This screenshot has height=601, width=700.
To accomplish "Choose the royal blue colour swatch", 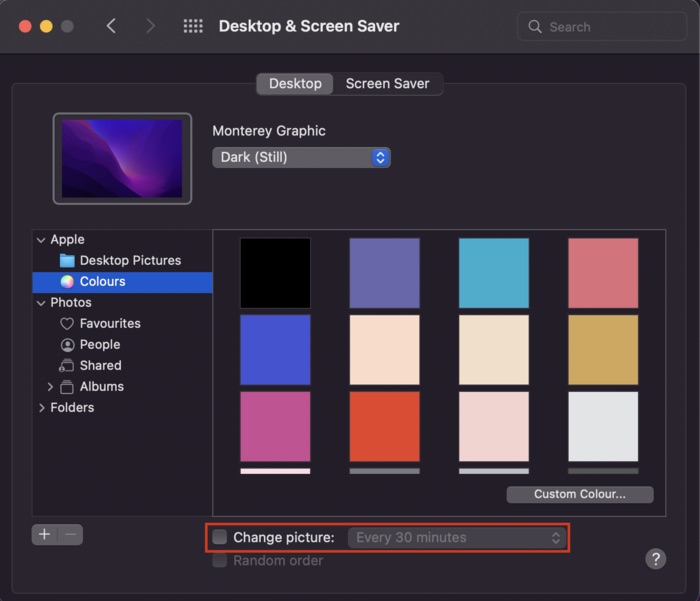I will 275,350.
